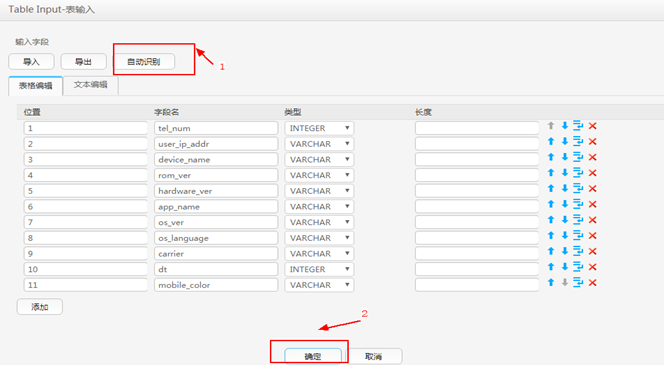Open the type dropdown for os_language
Viewport: 664px width, 365px height.
(x=319, y=238)
